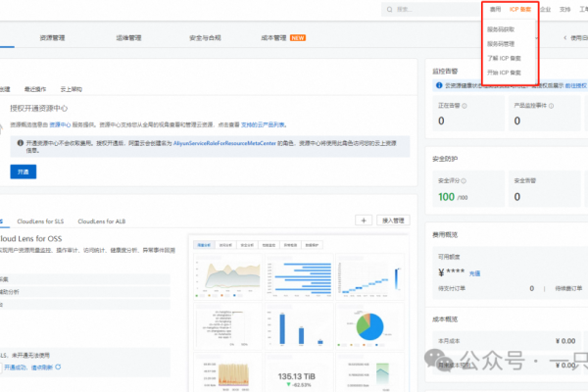The height and width of the screenshot is (392, 588).
Task: Click the blue 开通 button
Action: pos(24,171)
